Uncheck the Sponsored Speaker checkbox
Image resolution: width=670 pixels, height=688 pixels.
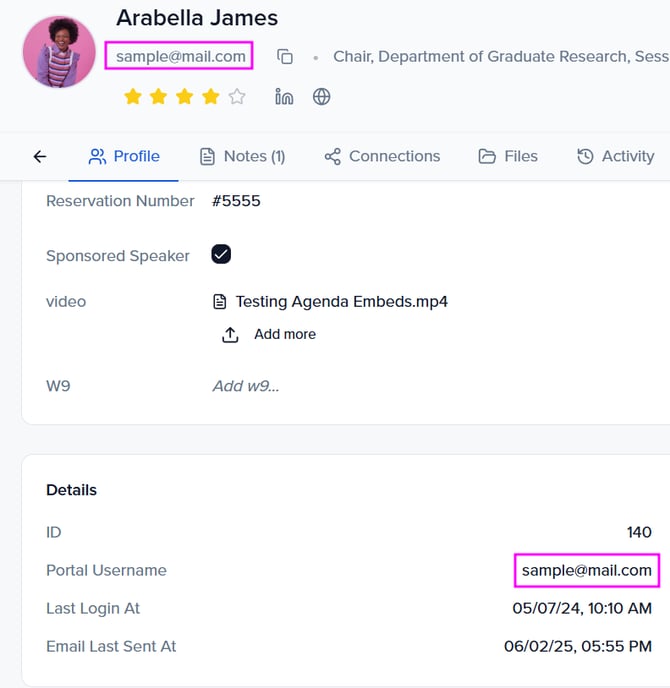[221, 254]
